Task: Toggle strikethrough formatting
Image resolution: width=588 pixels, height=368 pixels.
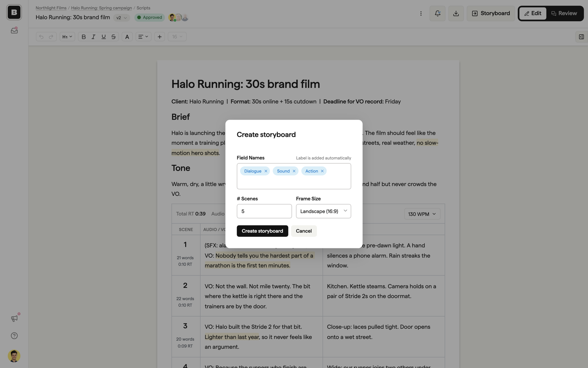Action: (x=113, y=37)
